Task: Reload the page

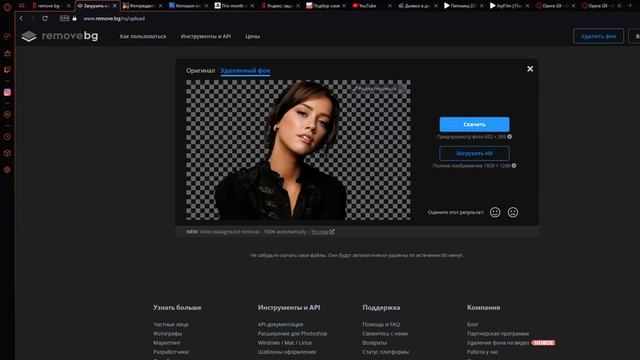Action: (x=45, y=18)
